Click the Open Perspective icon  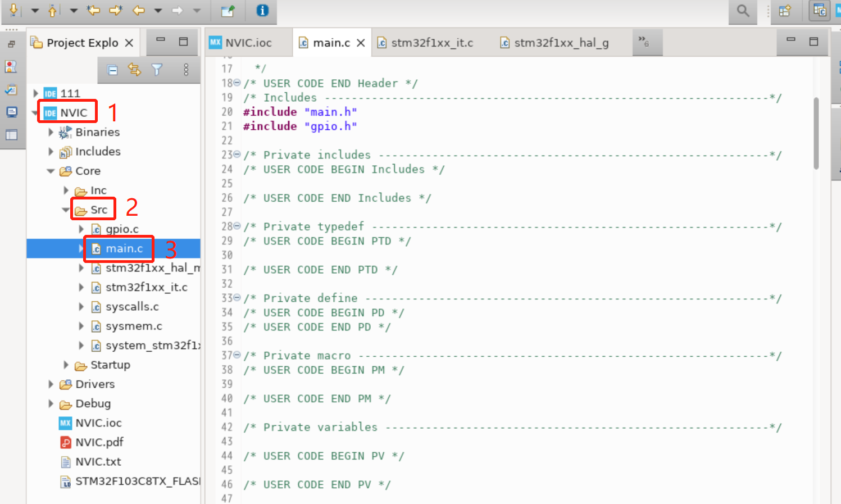click(785, 10)
